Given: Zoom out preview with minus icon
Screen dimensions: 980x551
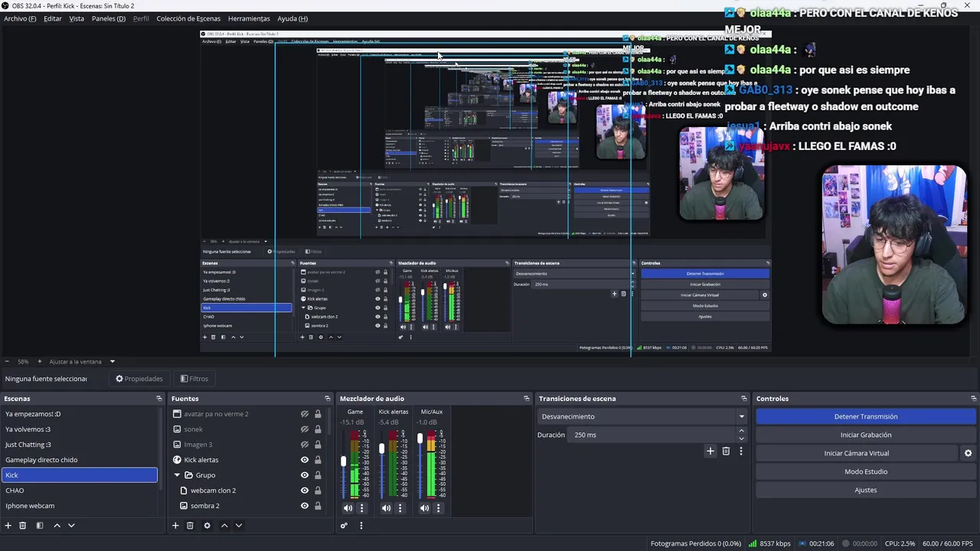Looking at the screenshot, I should click(7, 361).
